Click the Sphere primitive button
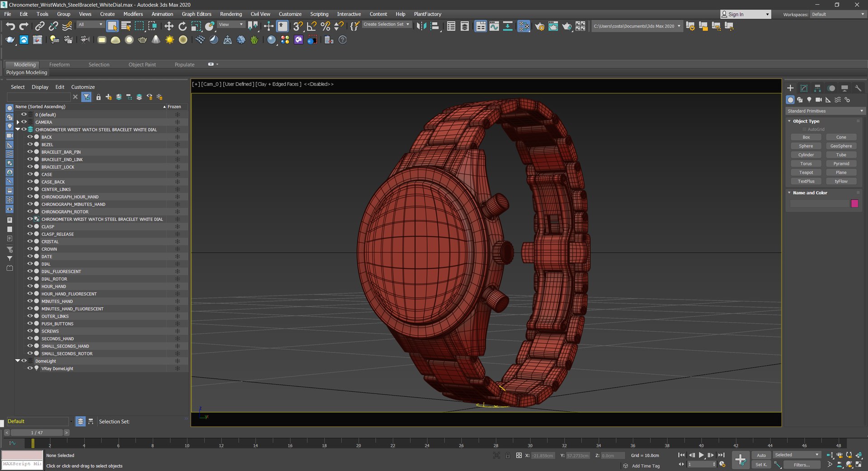The height and width of the screenshot is (471, 868). (806, 146)
